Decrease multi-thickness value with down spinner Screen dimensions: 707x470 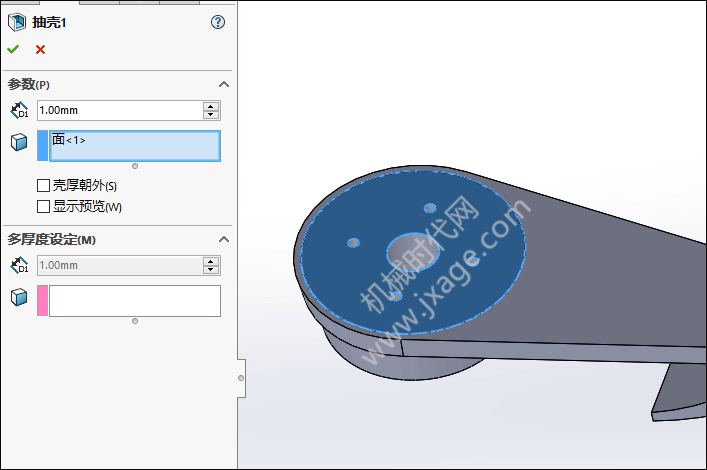(211, 269)
